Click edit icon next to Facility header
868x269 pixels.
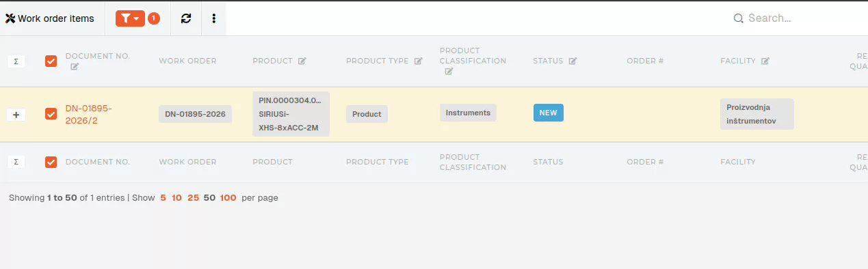[x=765, y=61]
